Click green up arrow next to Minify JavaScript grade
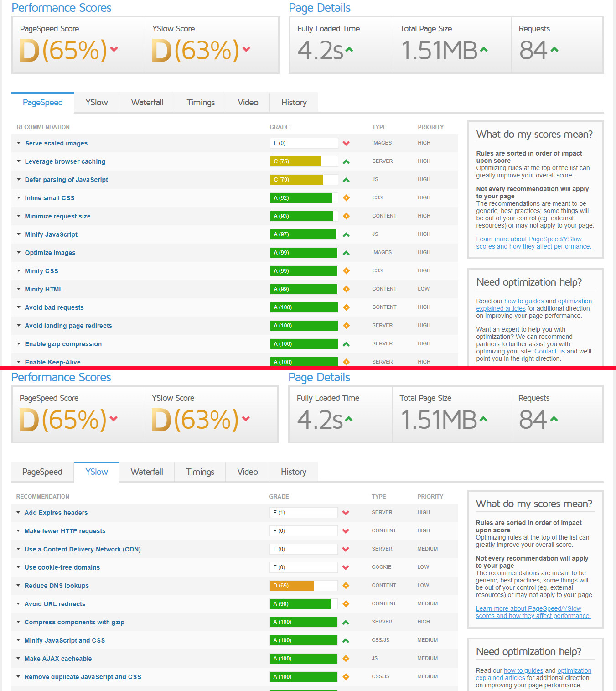Screen dimensions: 616x691 (x=346, y=234)
